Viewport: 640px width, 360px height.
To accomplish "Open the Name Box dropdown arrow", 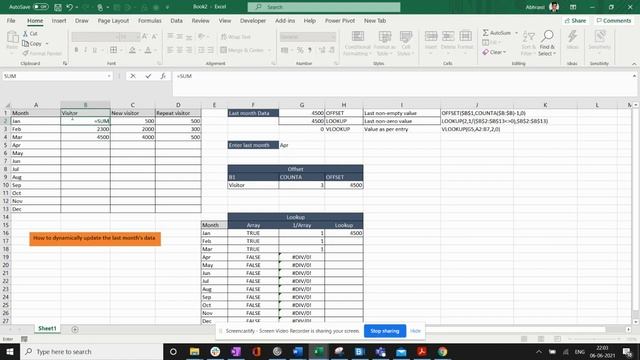I will [x=109, y=76].
